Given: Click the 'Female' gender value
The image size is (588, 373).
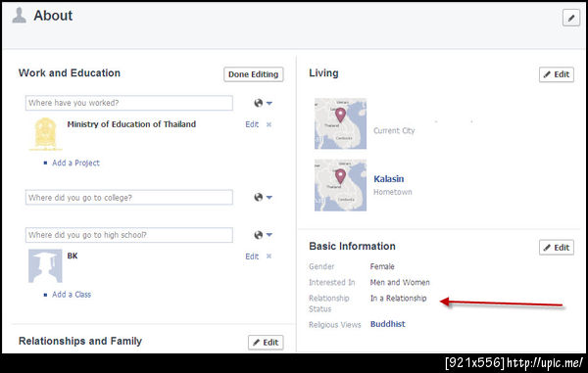Looking at the screenshot, I should coord(382,266).
